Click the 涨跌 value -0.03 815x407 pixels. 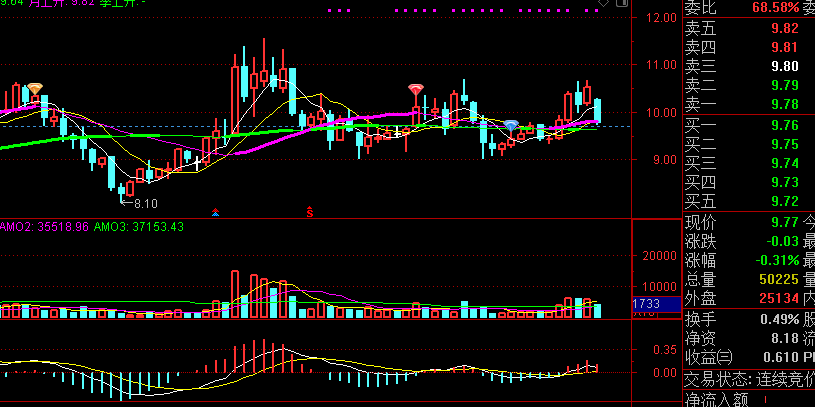[782, 241]
